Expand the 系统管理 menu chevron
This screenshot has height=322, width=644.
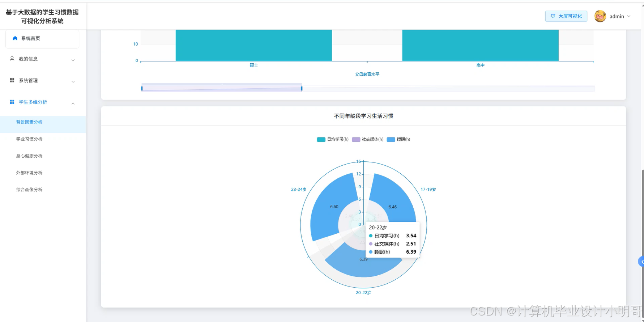click(73, 82)
